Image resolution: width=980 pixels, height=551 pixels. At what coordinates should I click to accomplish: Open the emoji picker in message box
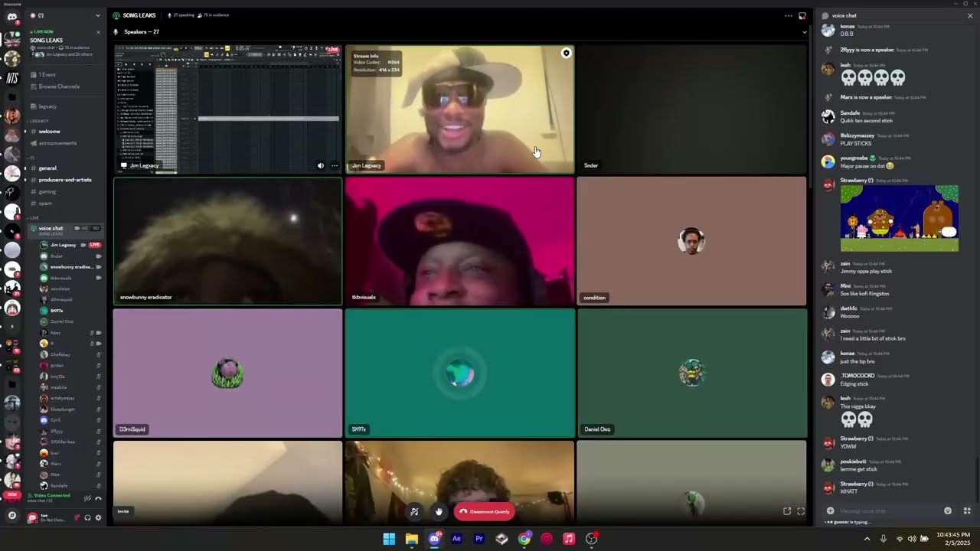pyautogui.click(x=948, y=510)
